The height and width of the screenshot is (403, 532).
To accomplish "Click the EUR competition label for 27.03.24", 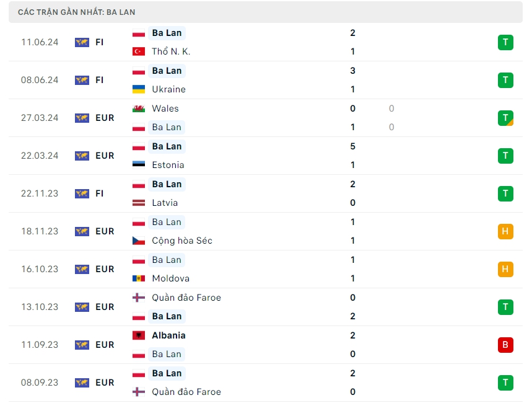I will tap(105, 118).
